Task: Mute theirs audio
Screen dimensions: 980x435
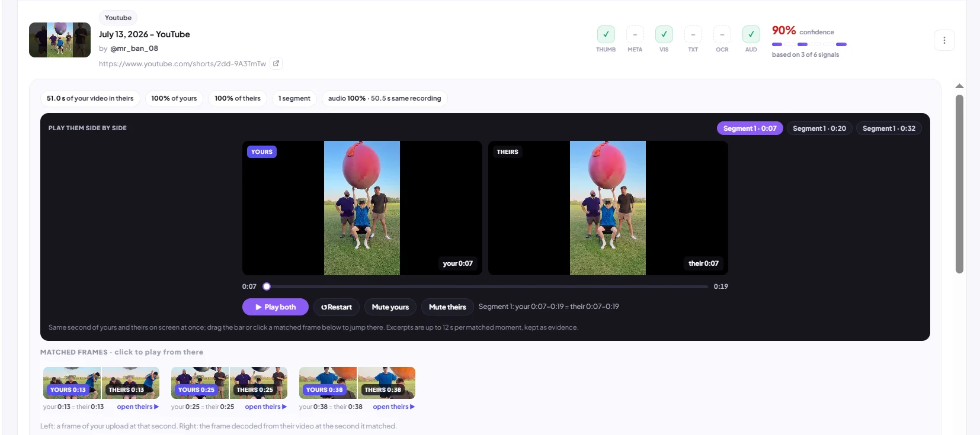Action: coord(447,307)
